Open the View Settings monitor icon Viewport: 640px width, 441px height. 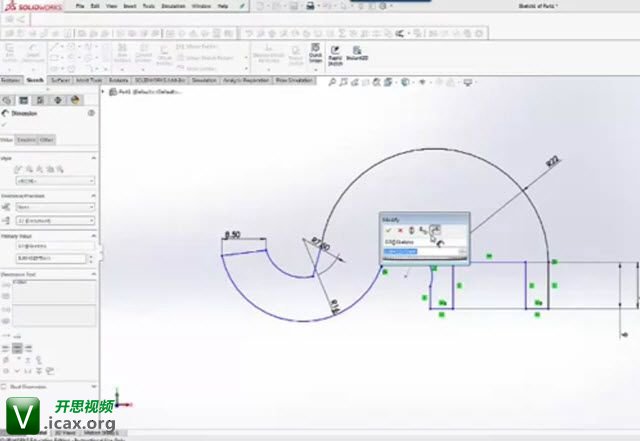[468, 82]
